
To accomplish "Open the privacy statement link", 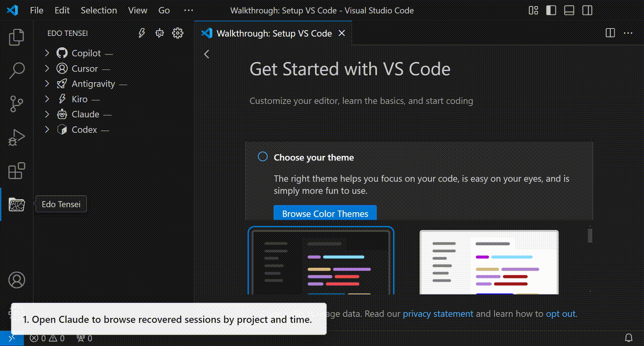I will (438, 314).
